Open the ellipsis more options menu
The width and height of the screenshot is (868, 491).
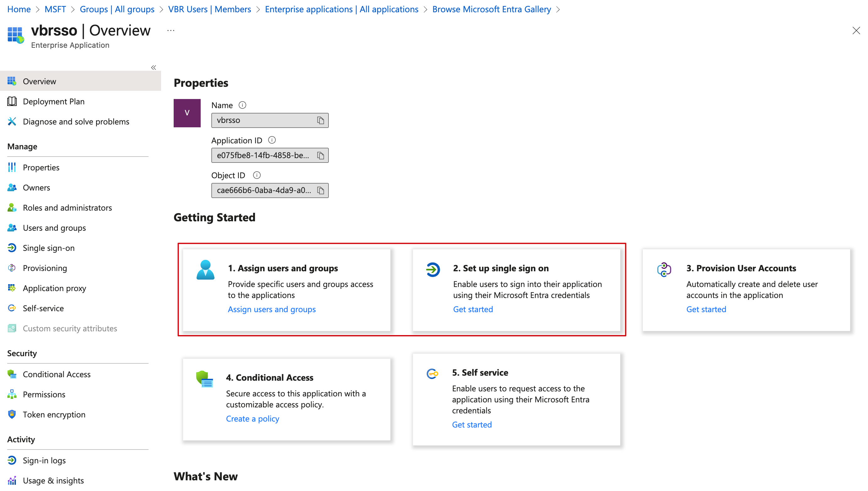tap(171, 31)
